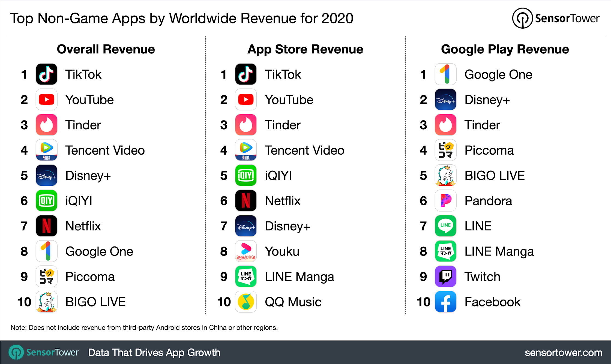
Task: Click the LINE Manga icon under App Store Revenue
Action: click(x=245, y=276)
